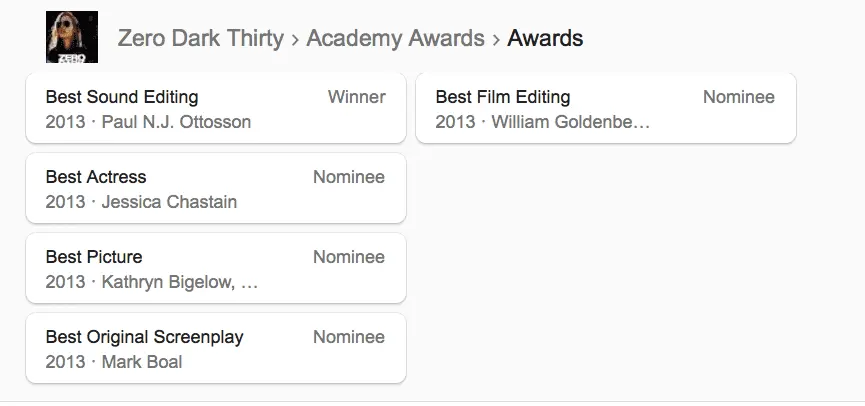
Task: Click the Mark Boal name
Action: tap(142, 362)
